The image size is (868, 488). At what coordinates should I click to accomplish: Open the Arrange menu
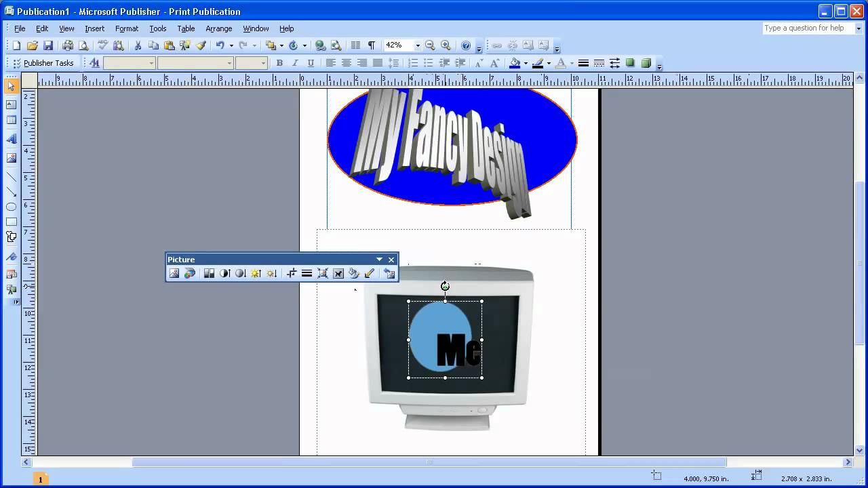219,28
